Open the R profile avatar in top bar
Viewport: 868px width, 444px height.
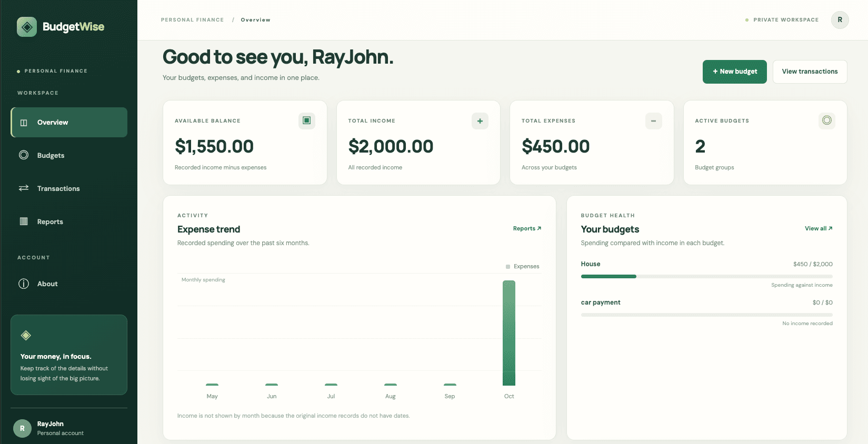point(840,20)
